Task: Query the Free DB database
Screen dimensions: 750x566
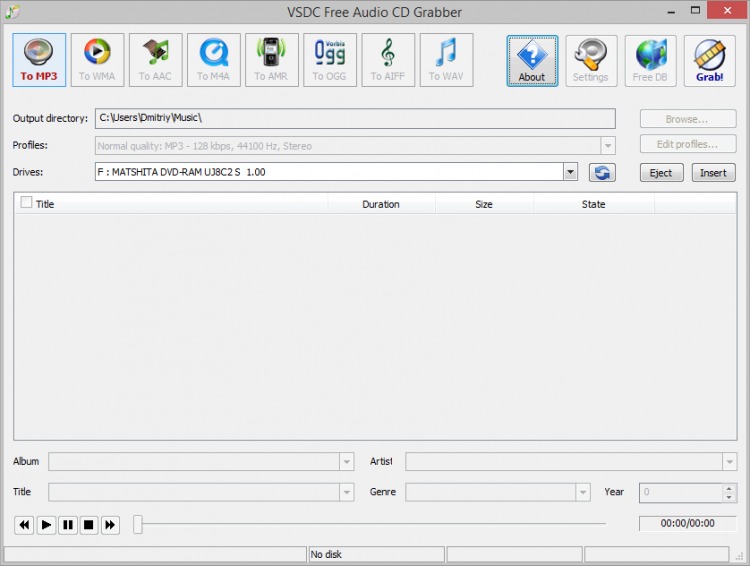Action: click(651, 61)
